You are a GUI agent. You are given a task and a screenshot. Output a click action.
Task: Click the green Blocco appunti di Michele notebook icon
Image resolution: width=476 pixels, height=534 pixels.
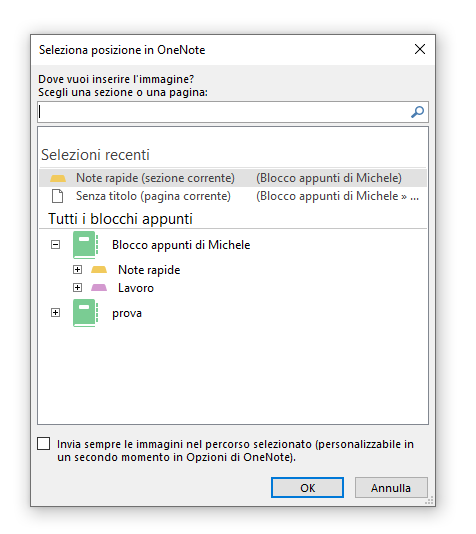pos(85,245)
